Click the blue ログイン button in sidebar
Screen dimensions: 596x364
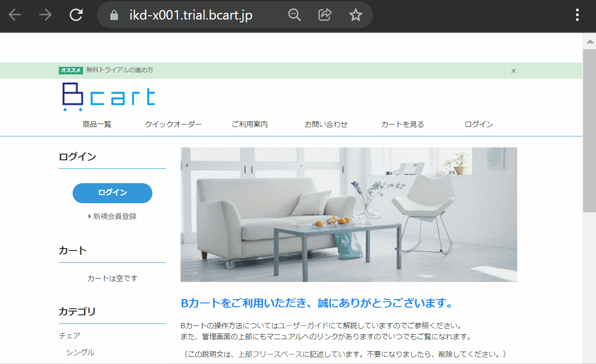112,193
